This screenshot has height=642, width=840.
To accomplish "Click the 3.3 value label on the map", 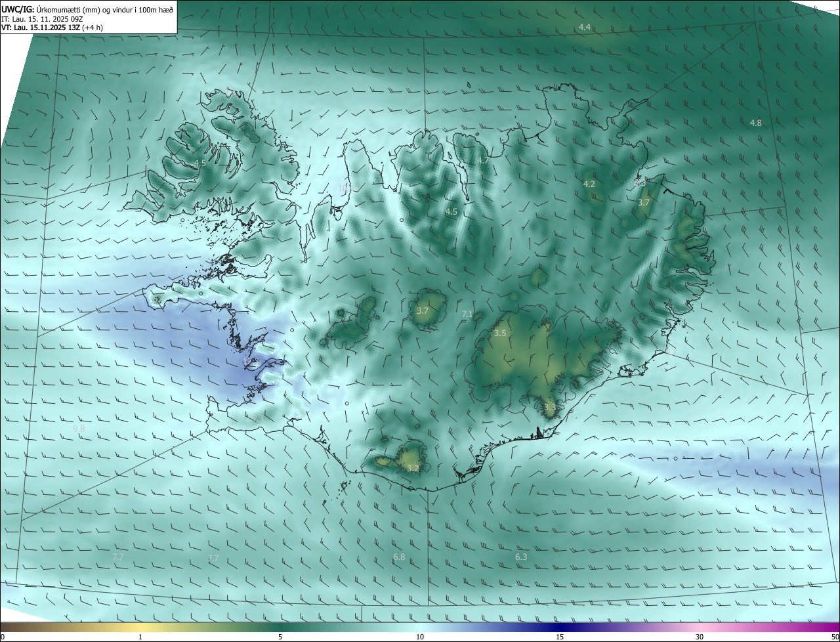I will point(550,407).
